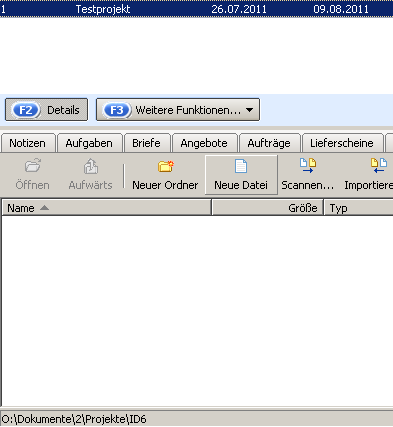Open Weitere Funktionen dropdown
Screen dimensions: 393x427
(x=178, y=110)
